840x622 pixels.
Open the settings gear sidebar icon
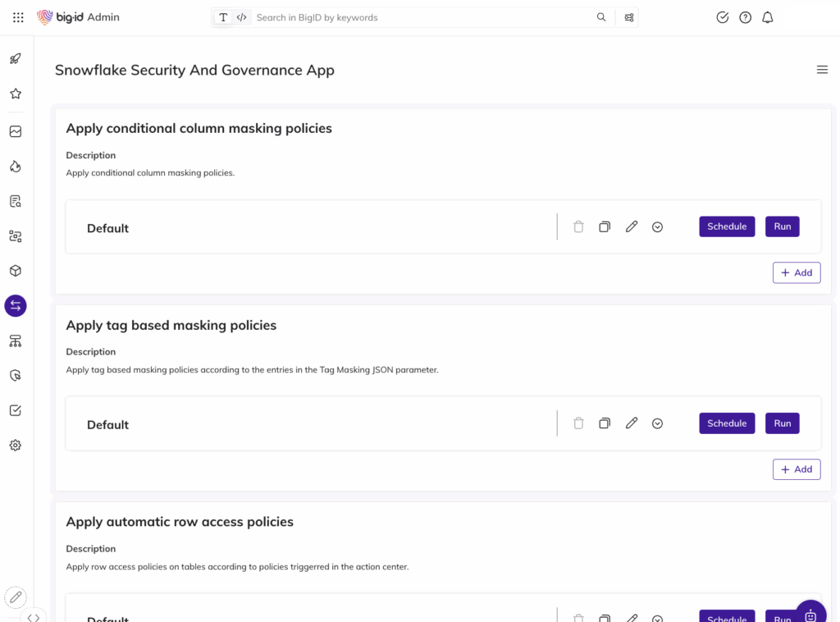[16, 446]
